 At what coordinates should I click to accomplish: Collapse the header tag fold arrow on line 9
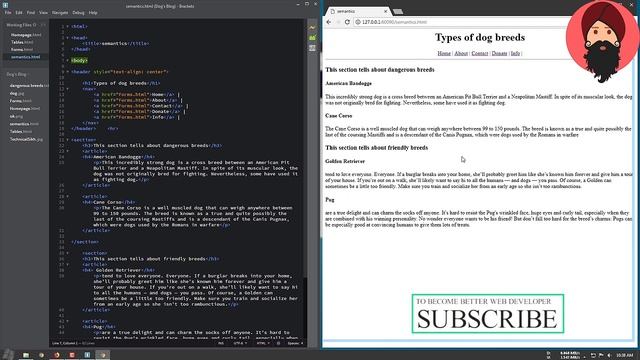(68, 72)
